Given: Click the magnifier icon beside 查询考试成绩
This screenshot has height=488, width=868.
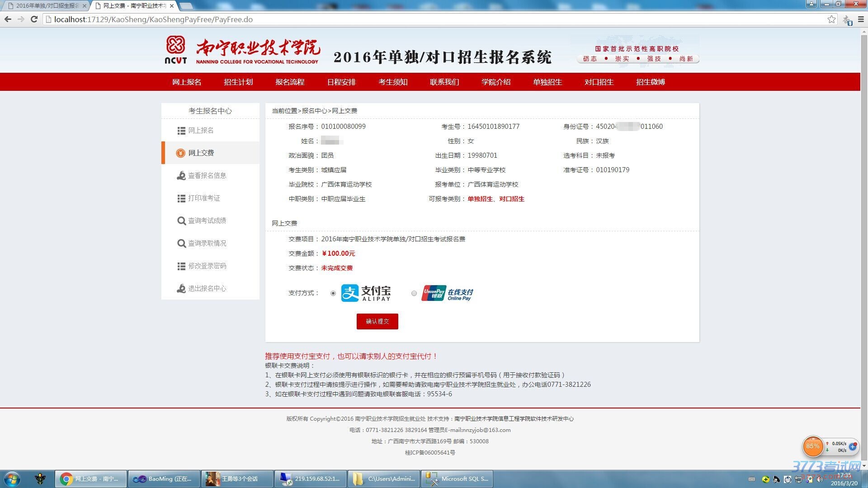Looking at the screenshot, I should point(181,221).
